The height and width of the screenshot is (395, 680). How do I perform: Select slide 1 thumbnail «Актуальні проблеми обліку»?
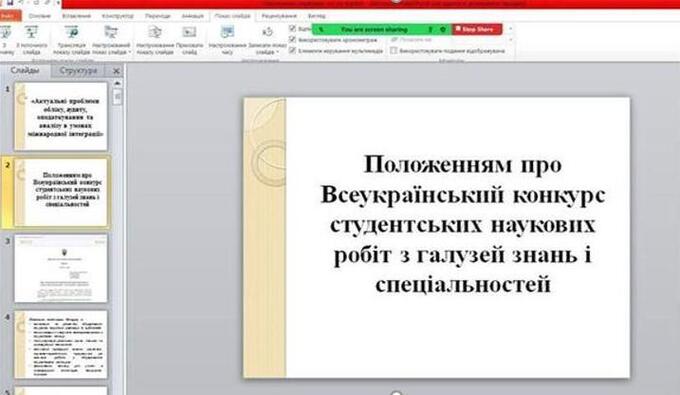tap(61, 116)
